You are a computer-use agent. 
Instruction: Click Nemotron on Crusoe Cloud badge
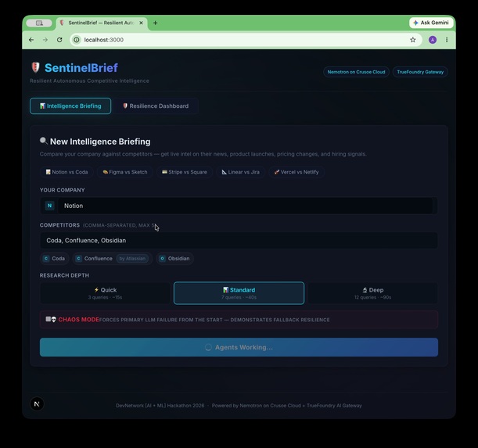pos(356,72)
